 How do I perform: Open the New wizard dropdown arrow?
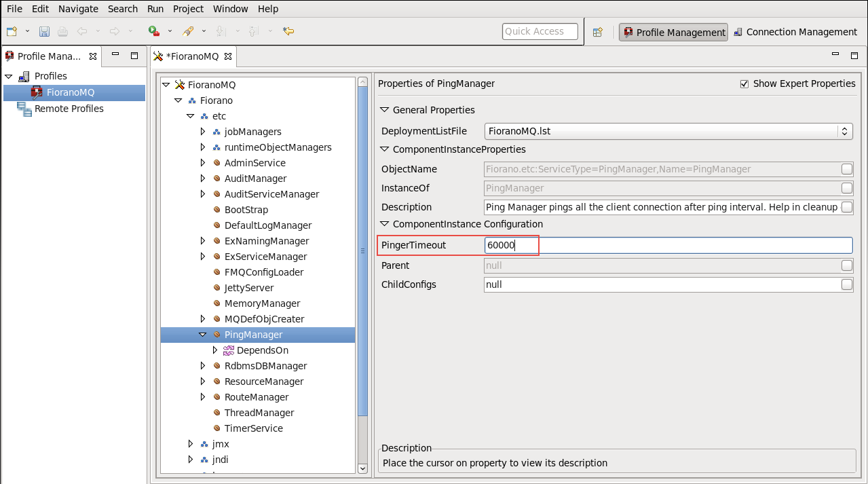click(27, 31)
